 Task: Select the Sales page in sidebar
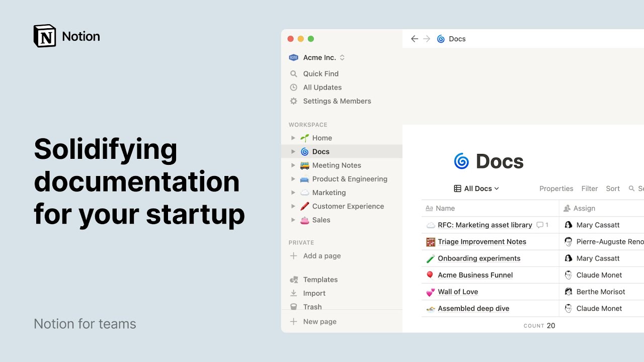[321, 220]
